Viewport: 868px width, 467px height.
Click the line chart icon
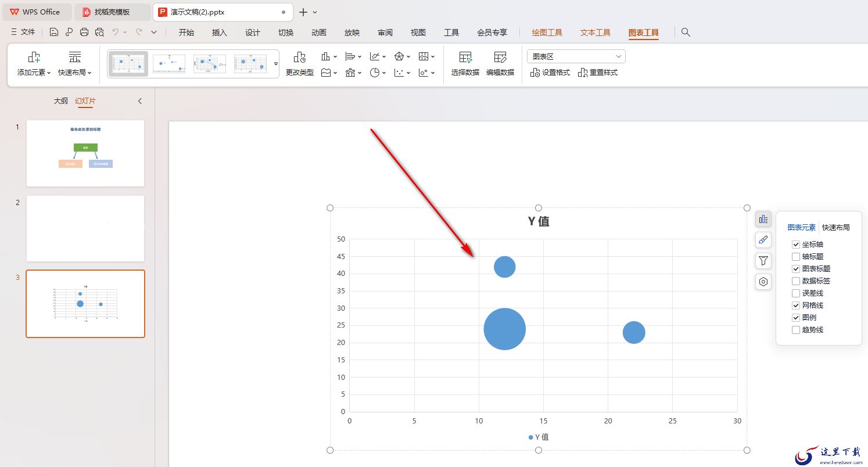(375, 56)
